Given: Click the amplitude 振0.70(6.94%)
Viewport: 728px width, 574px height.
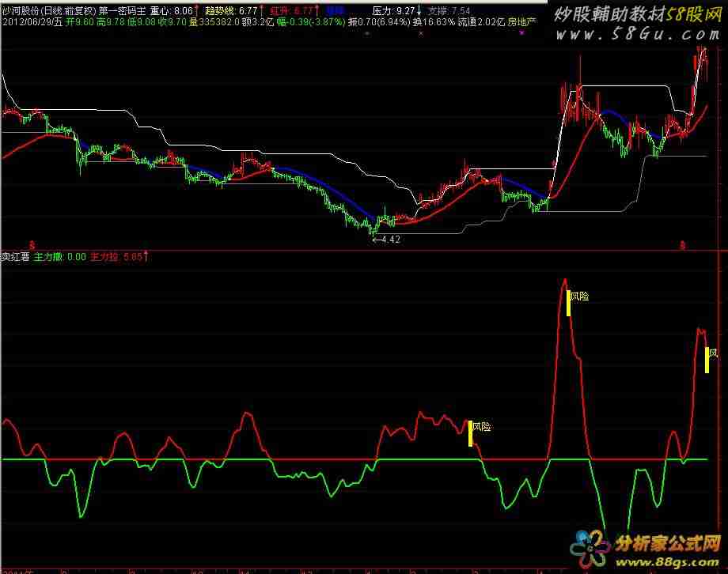Looking at the screenshot, I should (x=379, y=22).
